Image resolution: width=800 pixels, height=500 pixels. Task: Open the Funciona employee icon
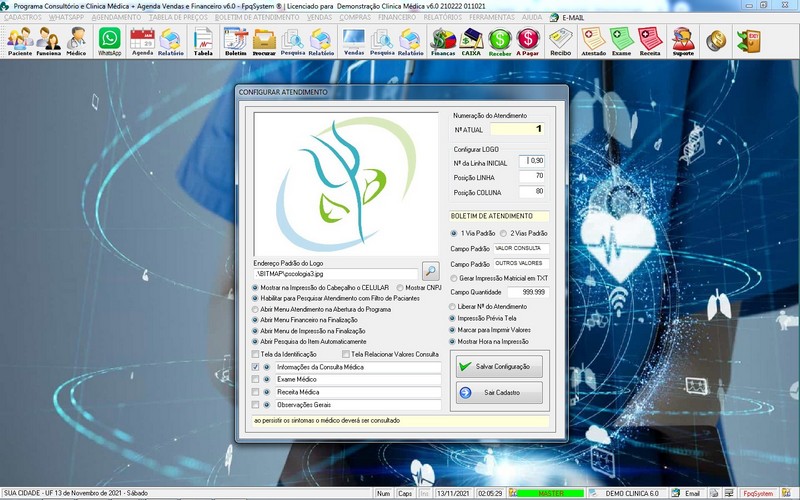point(48,41)
